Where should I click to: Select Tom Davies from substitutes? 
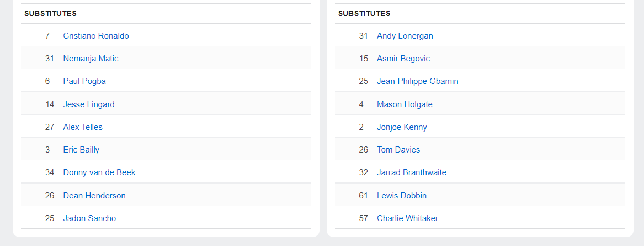pyautogui.click(x=398, y=150)
